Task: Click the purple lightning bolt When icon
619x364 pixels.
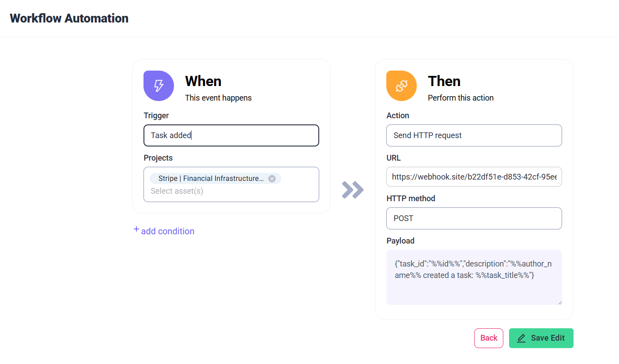Action: click(159, 86)
